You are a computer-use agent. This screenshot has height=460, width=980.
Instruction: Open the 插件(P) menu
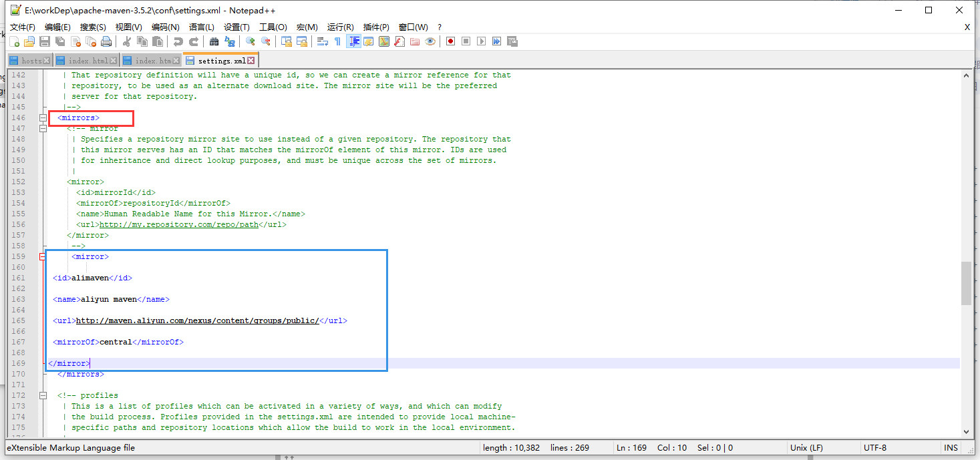[x=376, y=27]
